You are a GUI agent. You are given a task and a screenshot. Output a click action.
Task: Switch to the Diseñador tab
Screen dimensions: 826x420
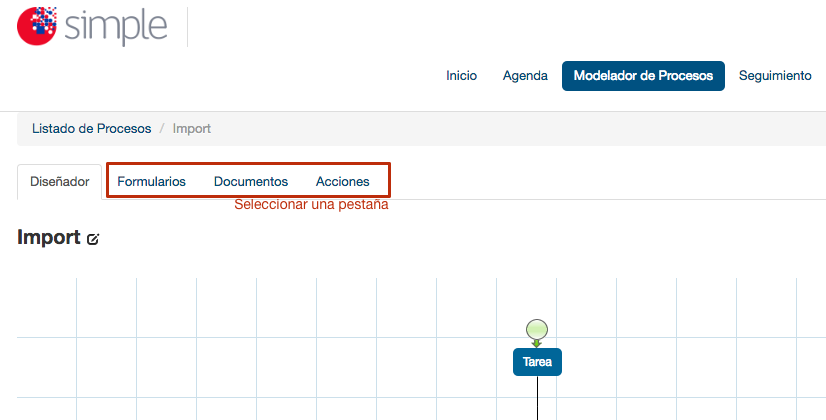(x=60, y=182)
